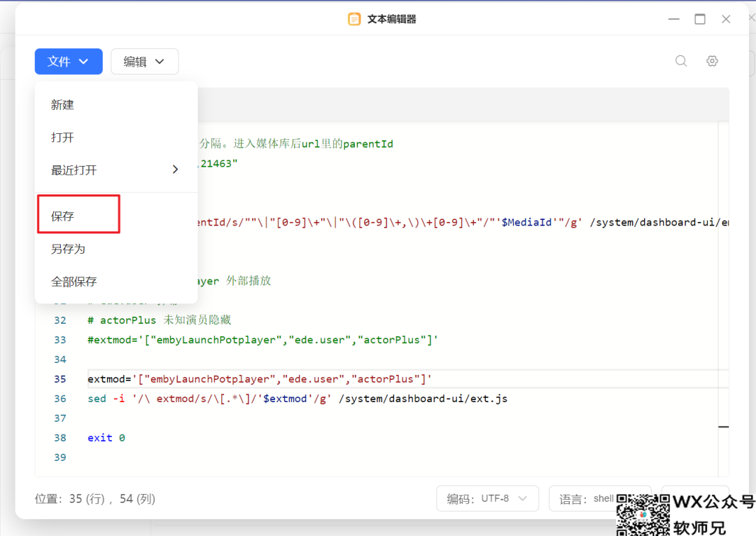Open the search magnifier icon
The width and height of the screenshot is (756, 536).
click(x=681, y=61)
